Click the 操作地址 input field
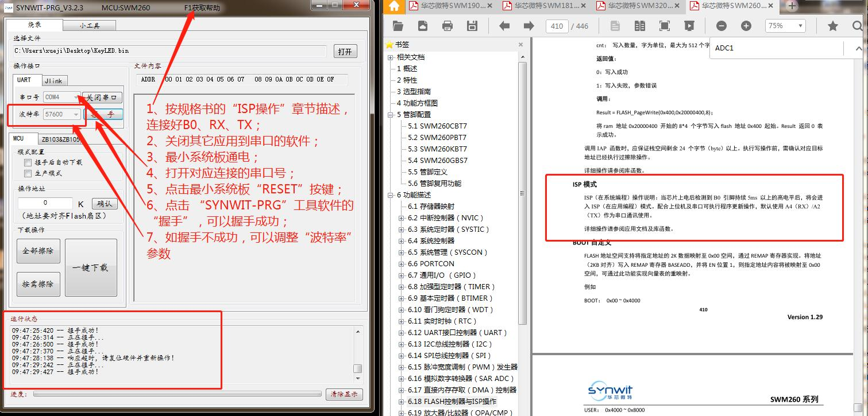 [x=45, y=203]
